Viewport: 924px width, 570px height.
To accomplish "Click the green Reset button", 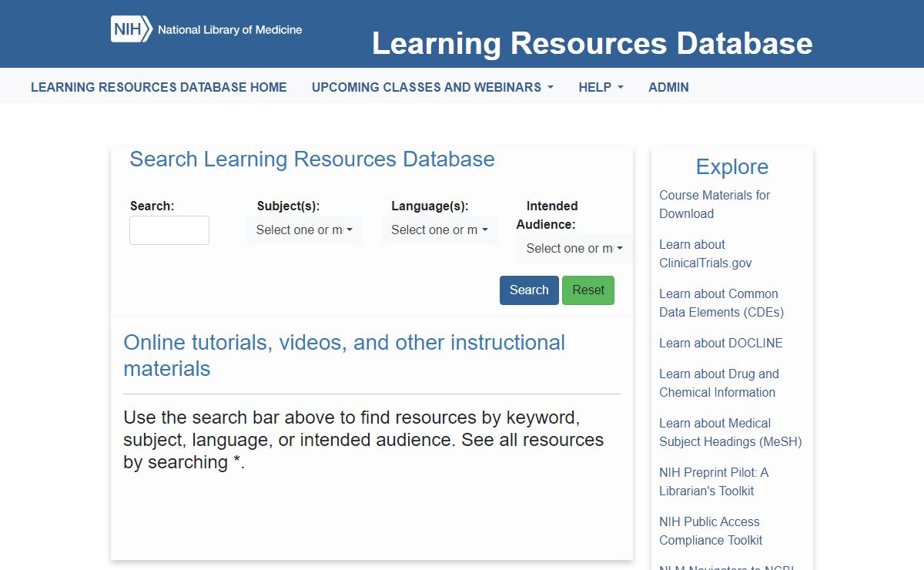I will click(x=588, y=290).
